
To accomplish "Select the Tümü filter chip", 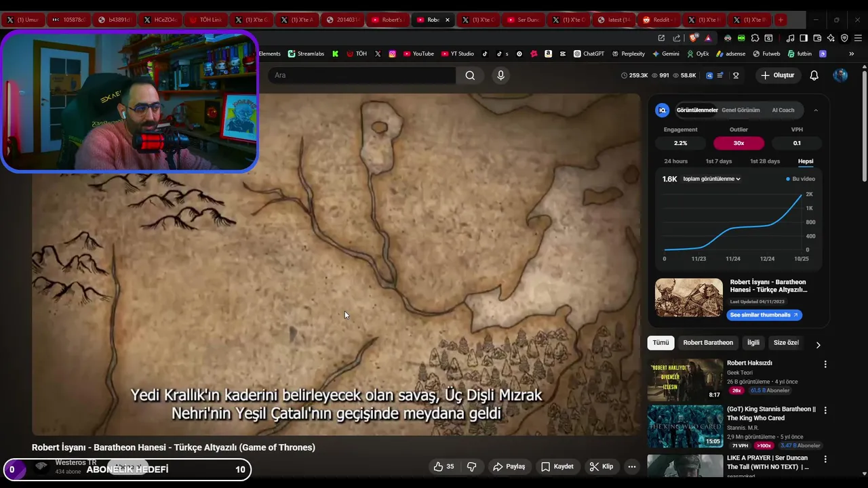I will point(660,342).
